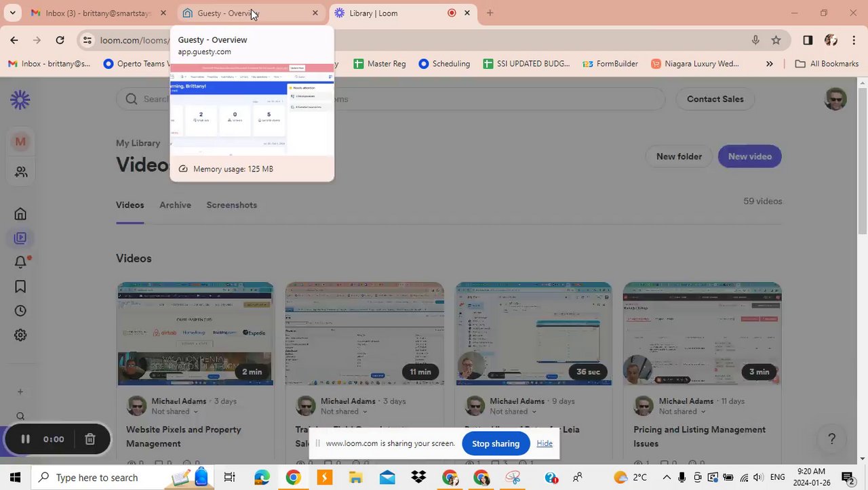Open the team members icon in the sidebar
The image size is (868, 490).
[x=21, y=172]
